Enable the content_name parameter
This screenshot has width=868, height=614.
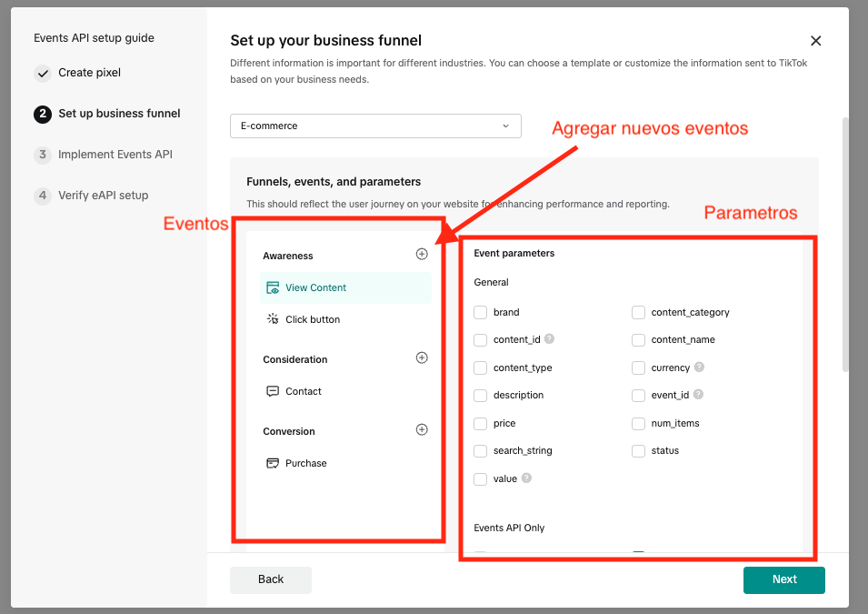click(638, 339)
